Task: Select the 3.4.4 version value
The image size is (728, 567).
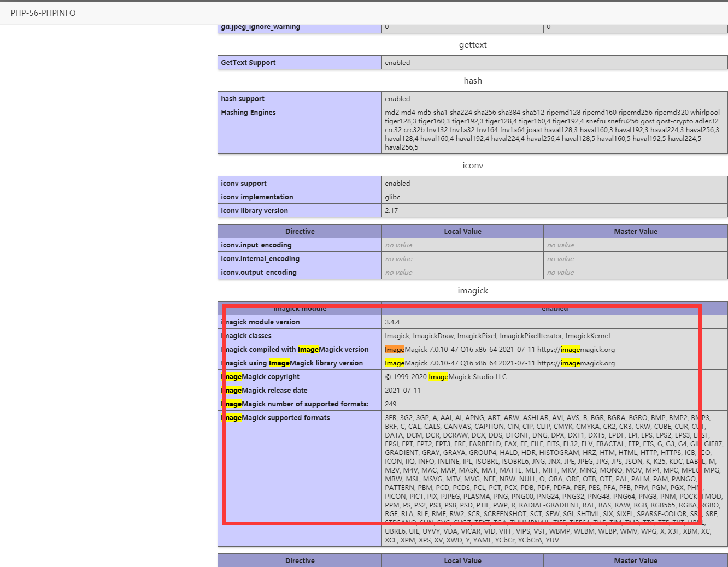Action: (x=392, y=322)
